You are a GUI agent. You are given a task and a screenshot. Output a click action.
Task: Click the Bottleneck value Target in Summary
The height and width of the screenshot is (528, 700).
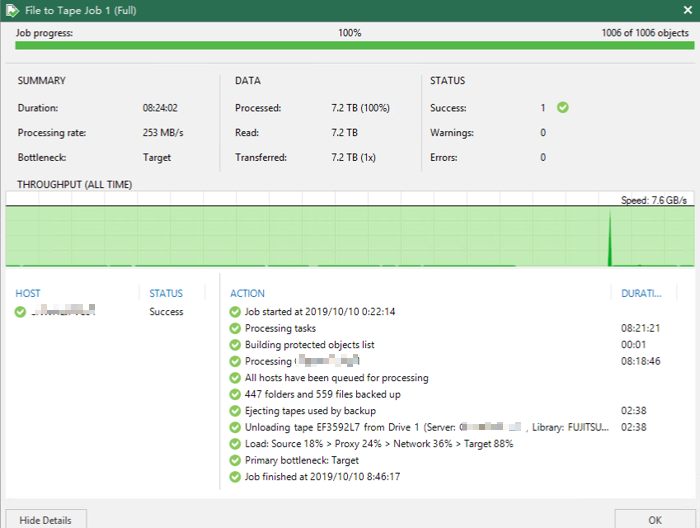157,158
